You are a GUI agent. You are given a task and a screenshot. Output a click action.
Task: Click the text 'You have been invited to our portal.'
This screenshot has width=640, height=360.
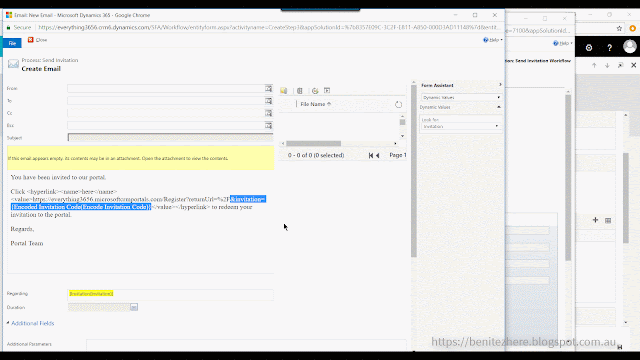[58, 178]
